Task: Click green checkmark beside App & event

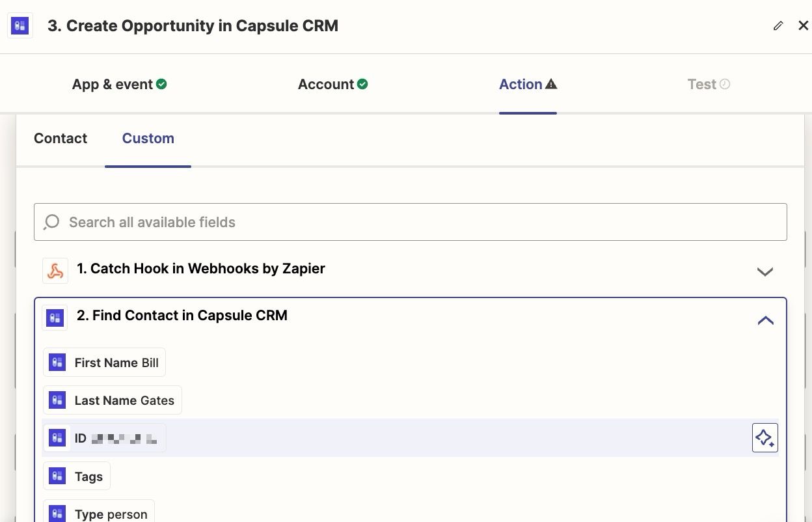Action: click(161, 84)
